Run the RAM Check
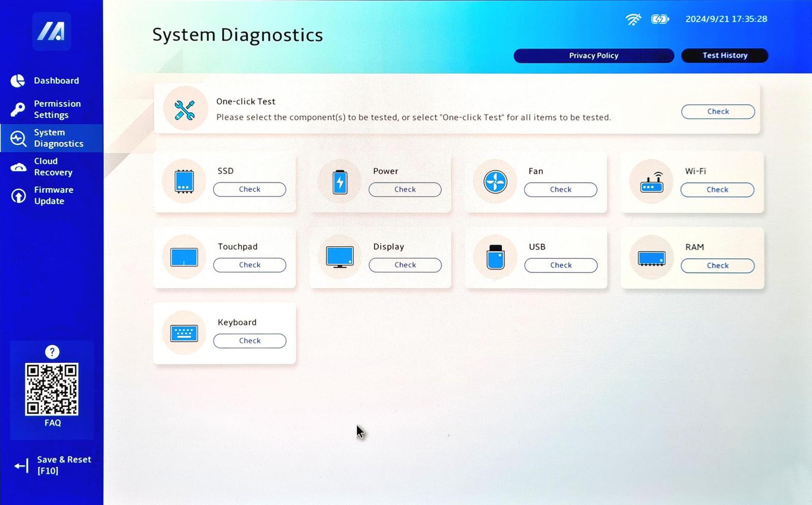Viewport: 812px width, 505px height. (718, 266)
